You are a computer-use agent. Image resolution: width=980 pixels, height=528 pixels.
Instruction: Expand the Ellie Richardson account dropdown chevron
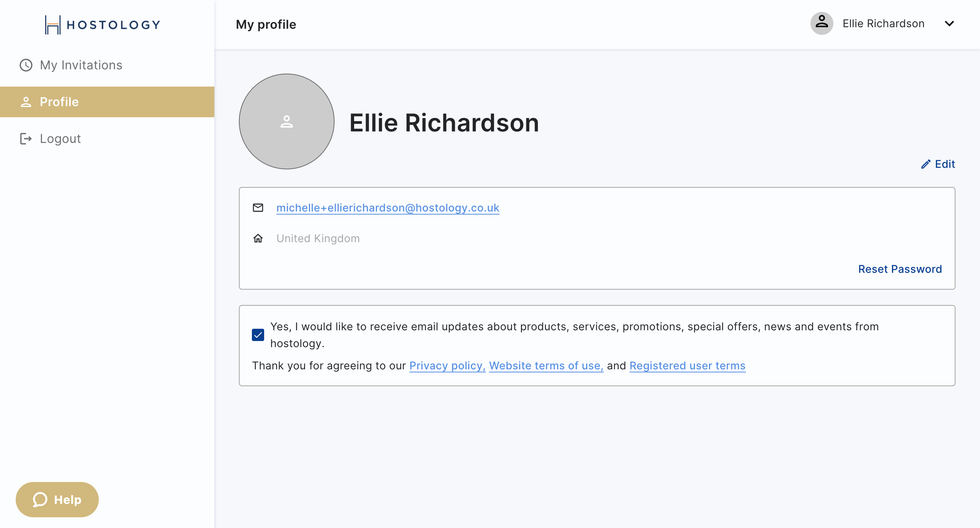tap(949, 24)
